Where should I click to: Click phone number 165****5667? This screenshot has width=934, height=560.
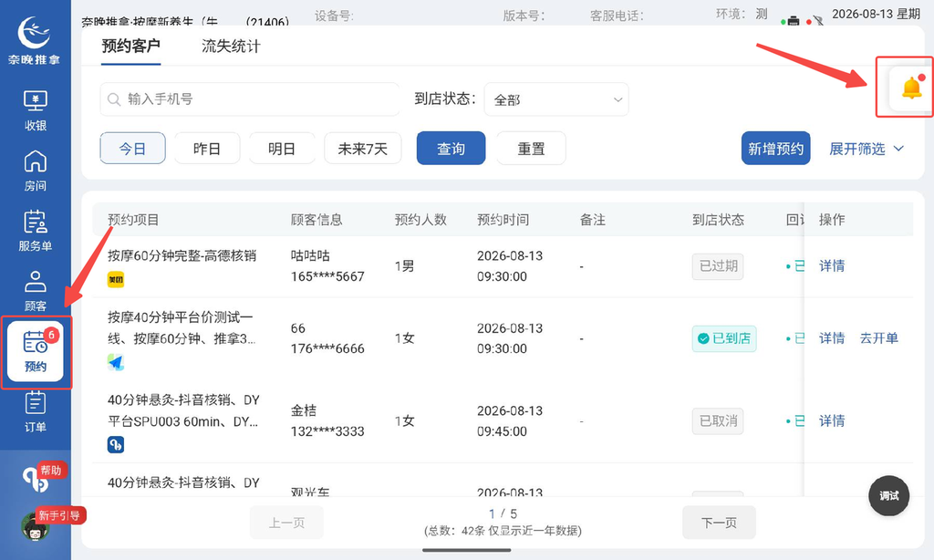point(327,276)
